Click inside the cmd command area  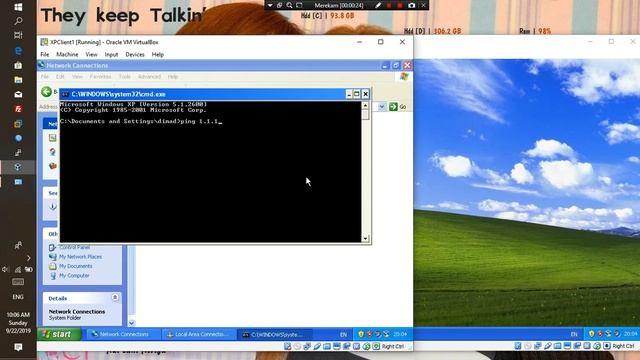(211, 171)
